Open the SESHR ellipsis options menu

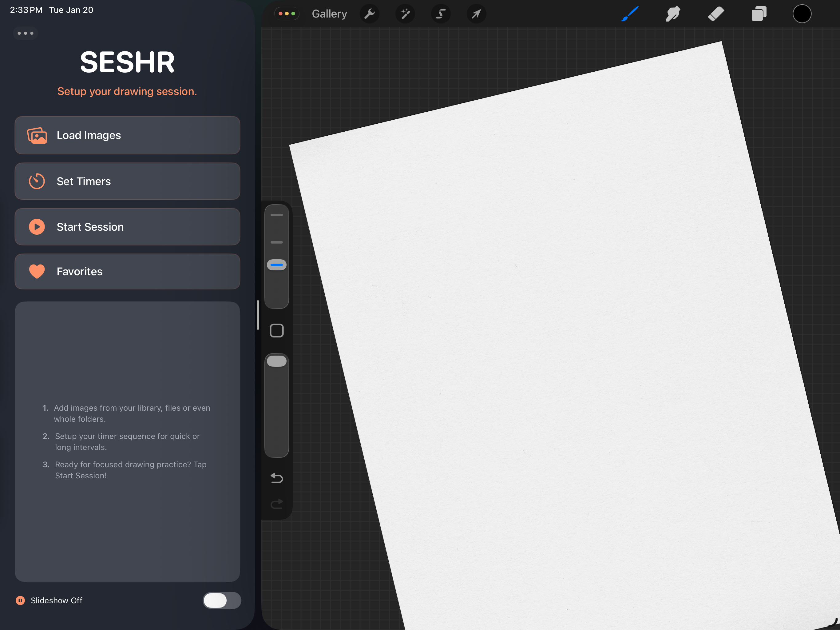(26, 33)
